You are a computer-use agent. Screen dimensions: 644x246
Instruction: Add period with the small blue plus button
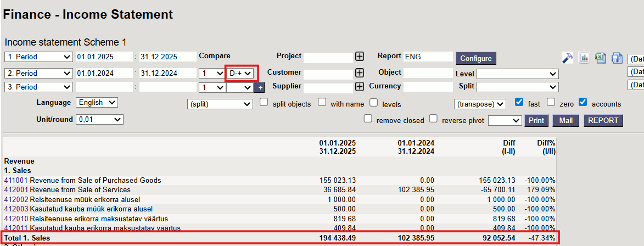click(x=260, y=87)
